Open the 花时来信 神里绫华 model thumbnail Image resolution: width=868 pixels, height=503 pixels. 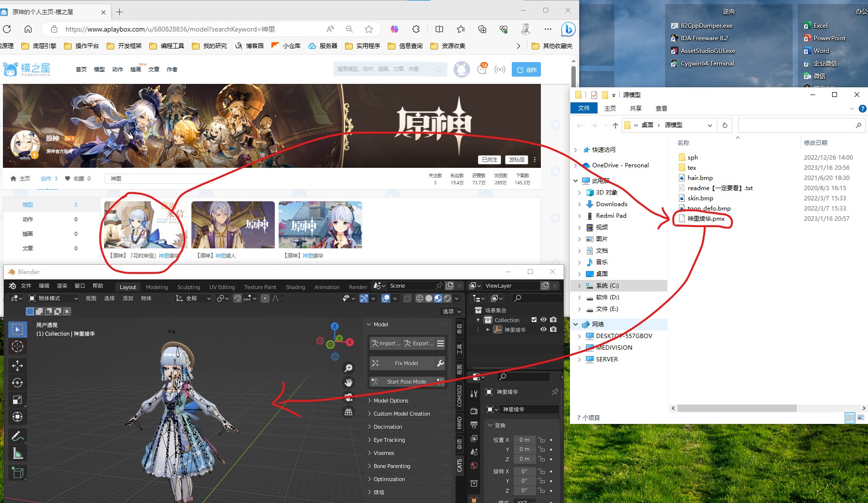coord(145,225)
